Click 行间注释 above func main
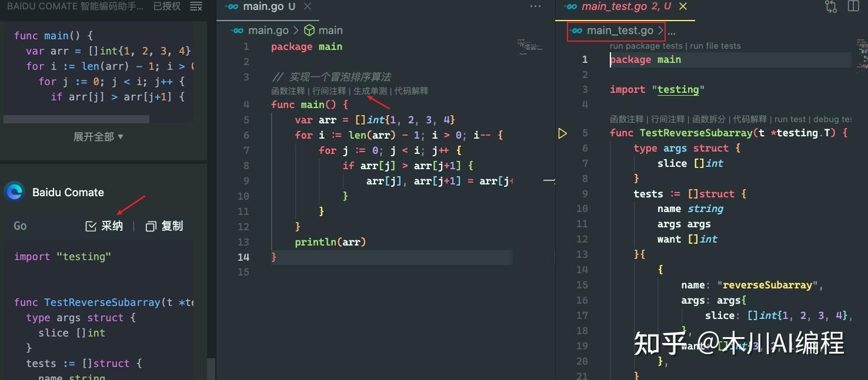Viewport: 868px width, 380px height. 329,91
